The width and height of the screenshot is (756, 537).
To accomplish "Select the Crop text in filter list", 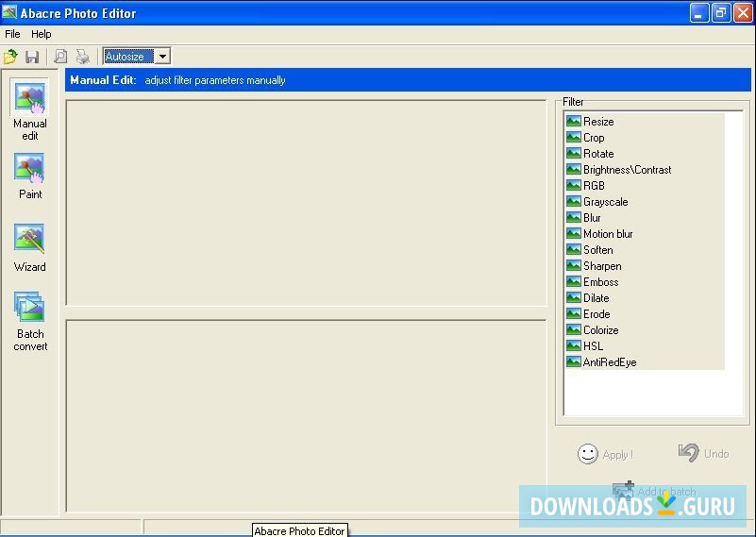I will pos(594,138).
